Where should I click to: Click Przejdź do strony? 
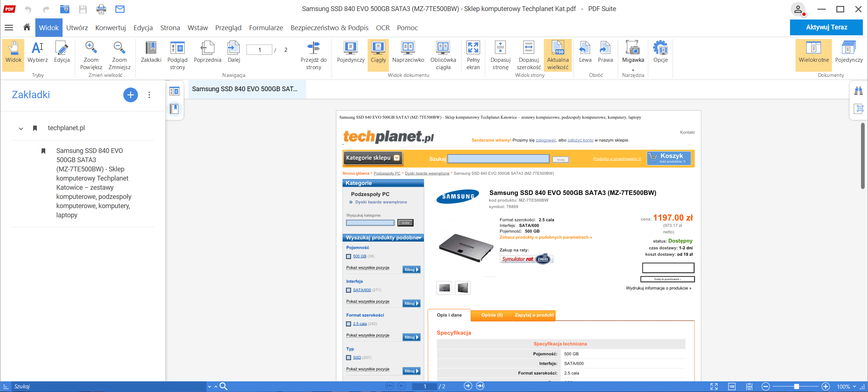[313, 55]
